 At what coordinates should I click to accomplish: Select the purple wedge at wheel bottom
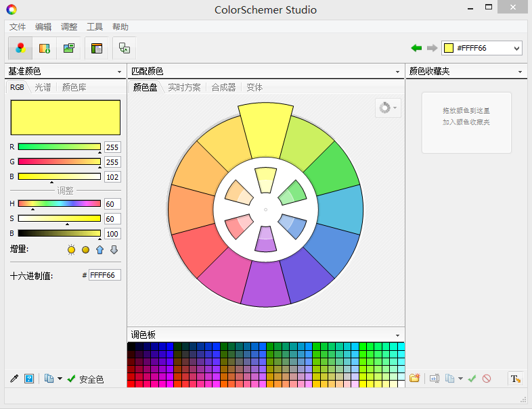pyautogui.click(x=265, y=285)
